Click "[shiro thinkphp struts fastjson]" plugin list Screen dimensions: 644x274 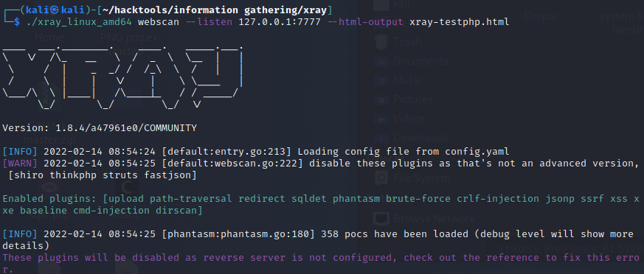[x=103, y=175]
